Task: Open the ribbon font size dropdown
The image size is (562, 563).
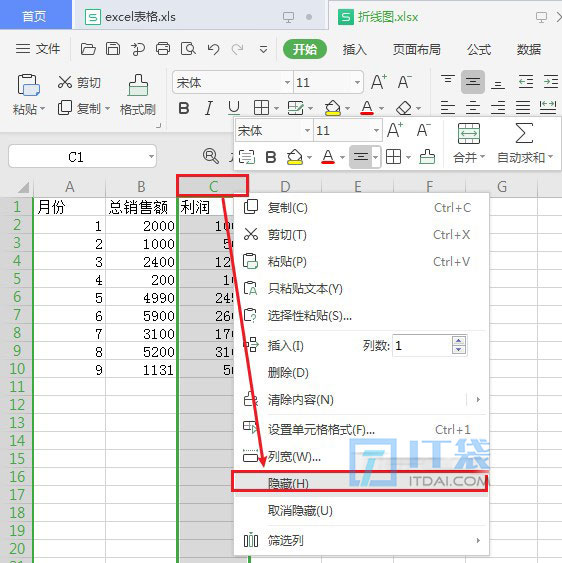Action: click(x=357, y=83)
